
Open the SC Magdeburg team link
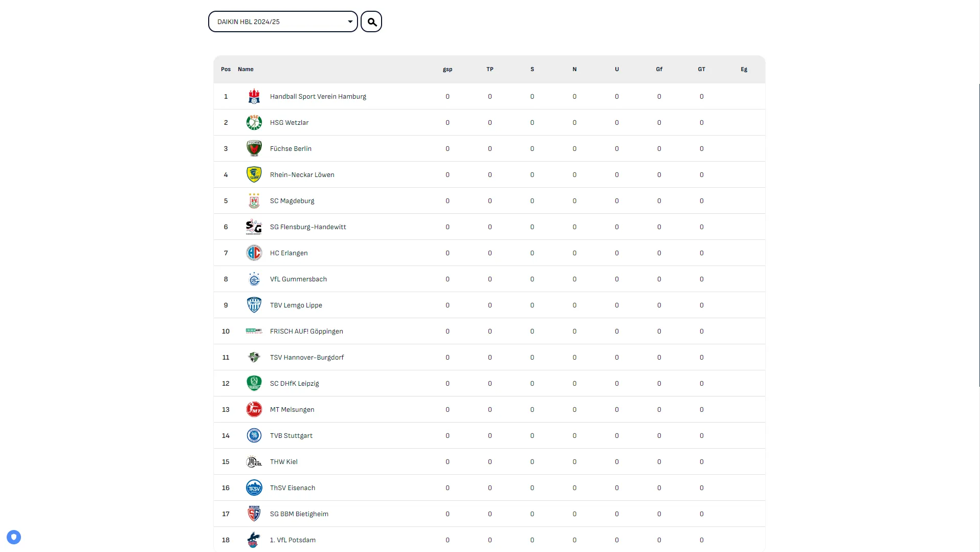pyautogui.click(x=292, y=201)
